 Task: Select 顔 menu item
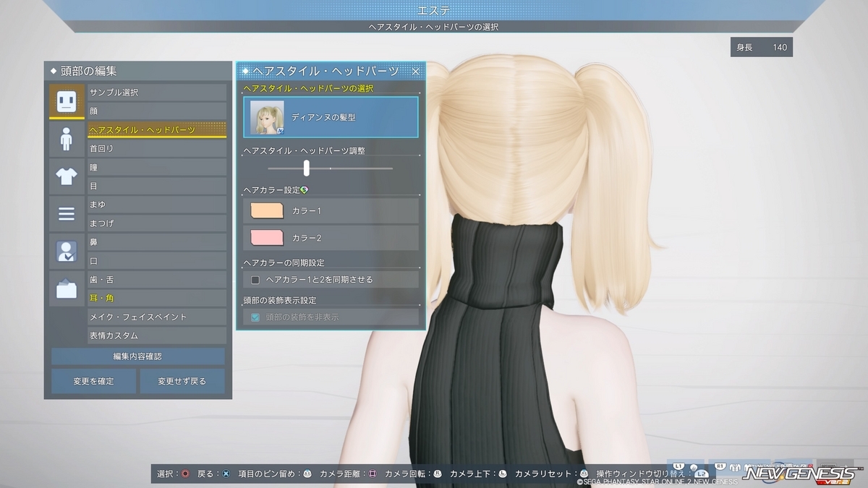pos(157,111)
